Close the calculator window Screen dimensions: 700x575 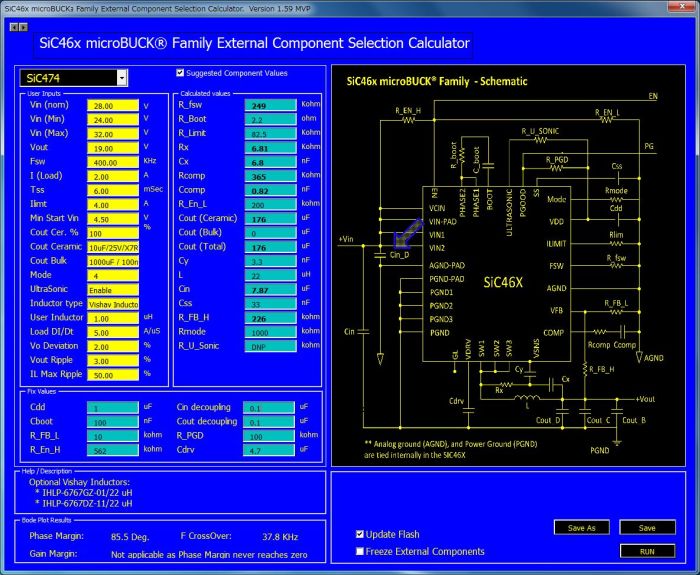coord(682,7)
